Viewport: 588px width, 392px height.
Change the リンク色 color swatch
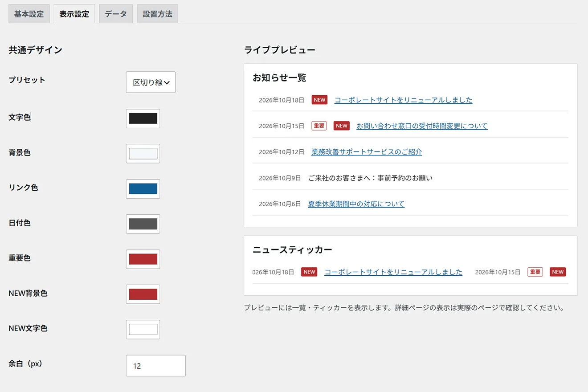[143, 189]
